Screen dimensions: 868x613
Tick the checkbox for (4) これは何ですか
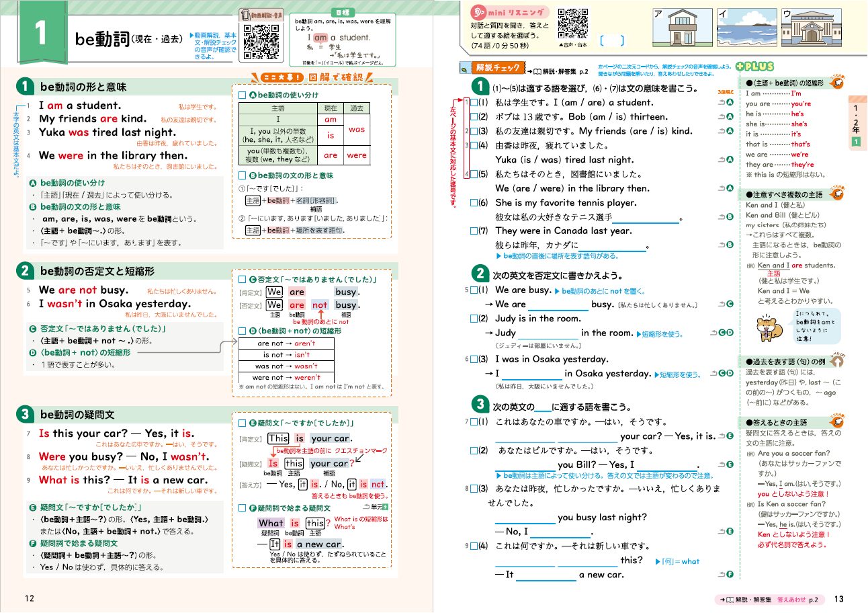pos(474,546)
